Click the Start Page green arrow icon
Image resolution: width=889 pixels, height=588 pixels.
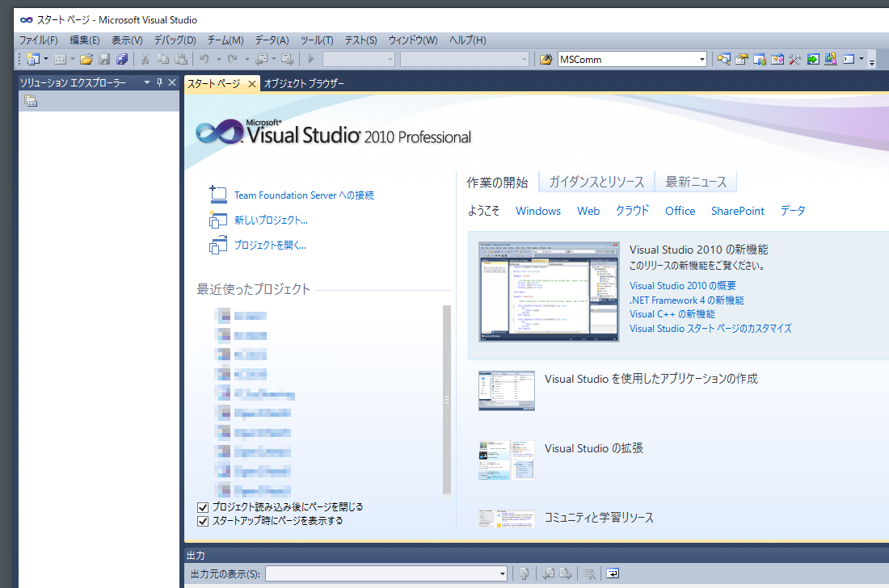(x=813, y=60)
